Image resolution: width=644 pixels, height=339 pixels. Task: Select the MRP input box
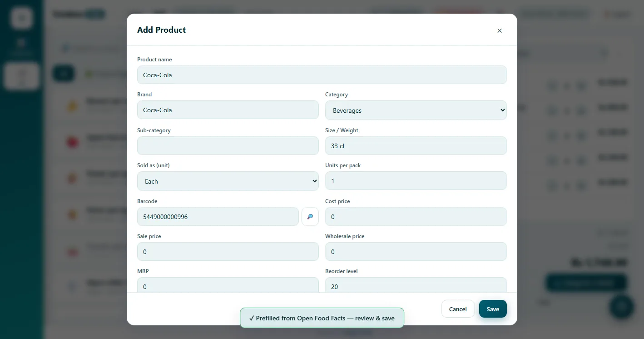pyautogui.click(x=228, y=285)
